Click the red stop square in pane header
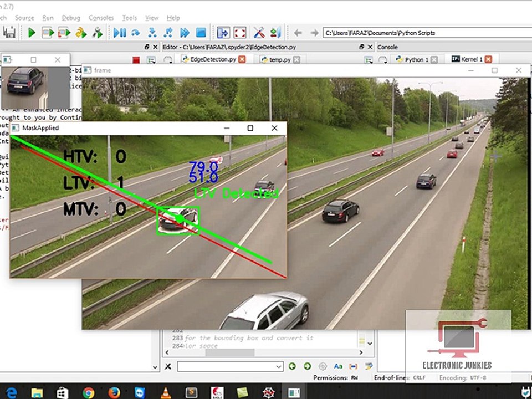The image size is (532, 399). tap(136, 60)
